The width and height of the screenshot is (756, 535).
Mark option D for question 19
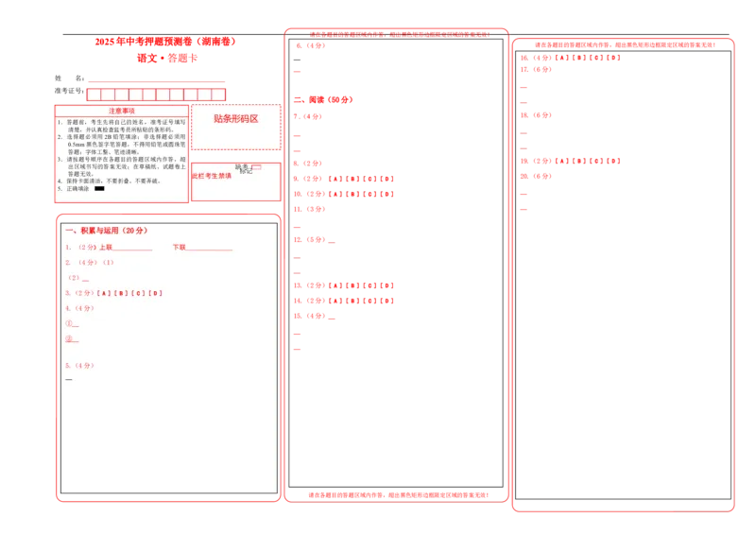[x=613, y=161]
